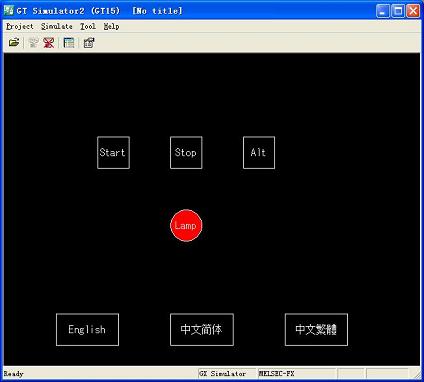This screenshot has width=424, height=382.
Task: Switch language with the English button
Action: [87, 330]
